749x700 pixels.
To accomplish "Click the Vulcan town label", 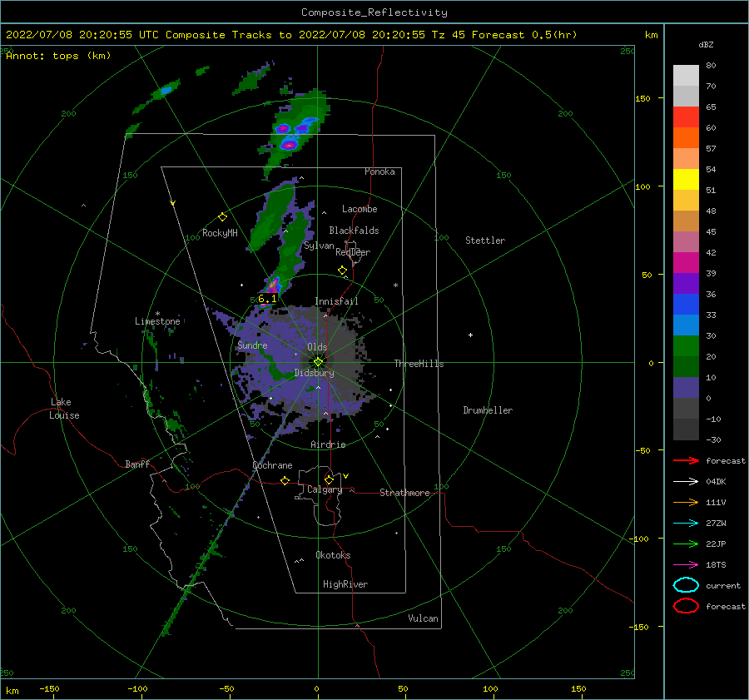I will (424, 618).
